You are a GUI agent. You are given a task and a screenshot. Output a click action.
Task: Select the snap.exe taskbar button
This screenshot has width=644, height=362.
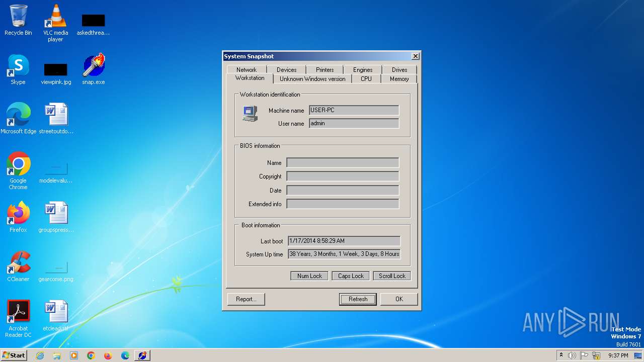pos(142,355)
